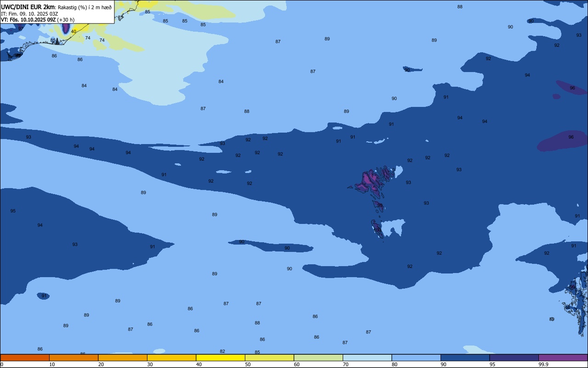Click the dark orange 0–10 legend swatch
Viewport: 588px width, 368px height.
click(25, 357)
